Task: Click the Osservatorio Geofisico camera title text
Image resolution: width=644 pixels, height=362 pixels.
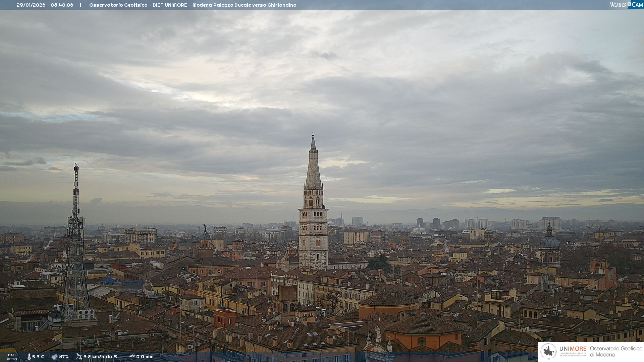Action: [193, 5]
